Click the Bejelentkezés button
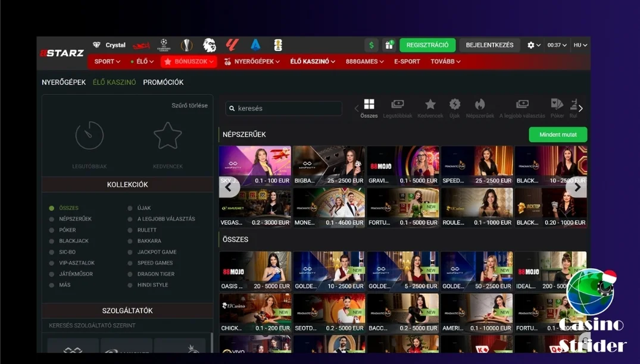 point(489,45)
